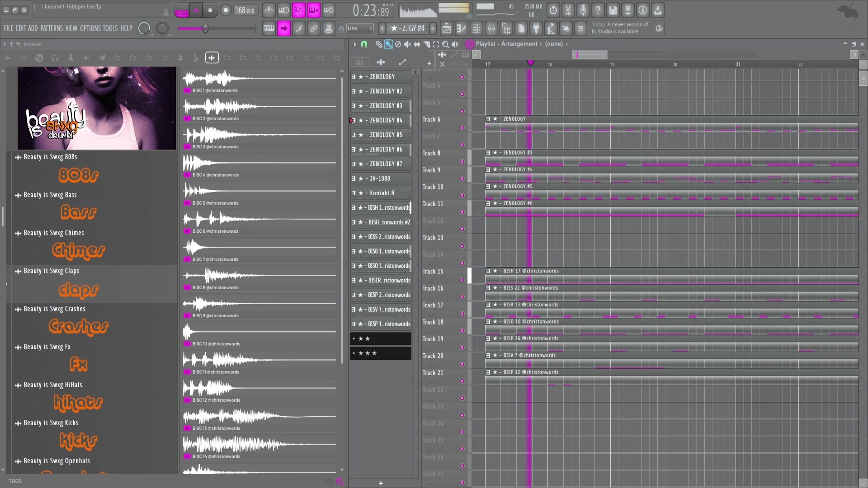The height and width of the screenshot is (488, 868).
Task: Open the PATTERNS menu
Action: pos(52,28)
